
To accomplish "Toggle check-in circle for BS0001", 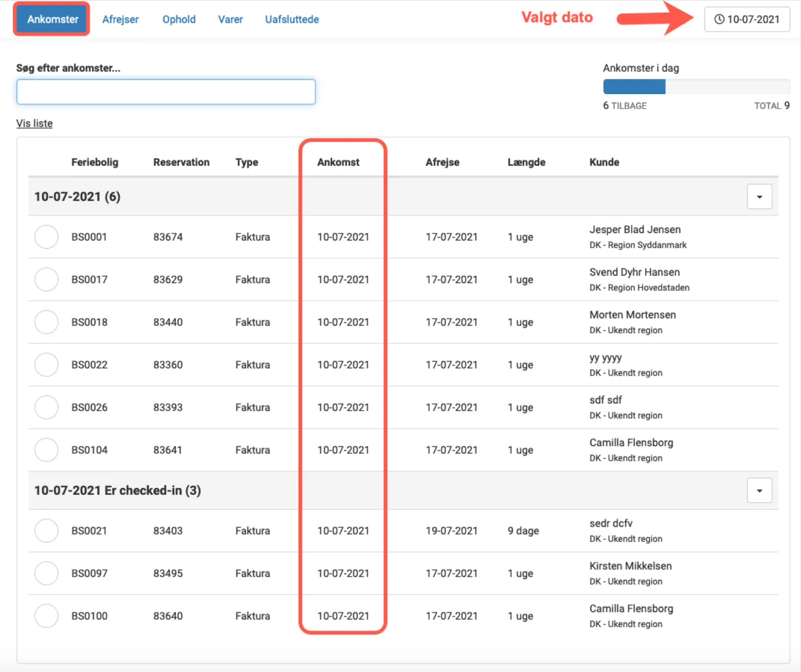I will coord(46,237).
